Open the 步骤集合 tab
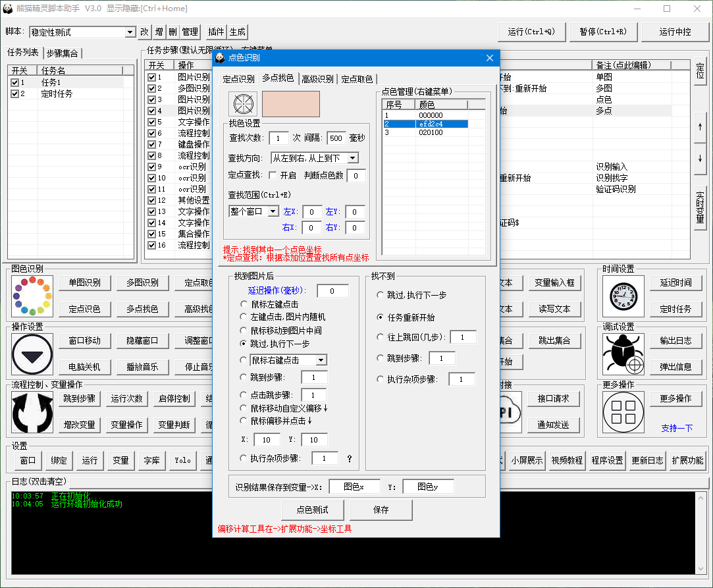This screenshot has height=588, width=713. (x=63, y=53)
